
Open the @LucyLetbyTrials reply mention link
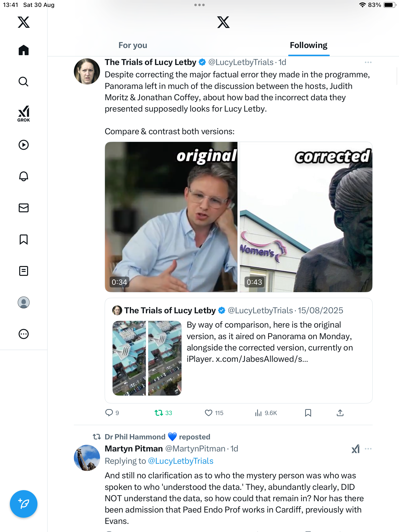coord(181,461)
